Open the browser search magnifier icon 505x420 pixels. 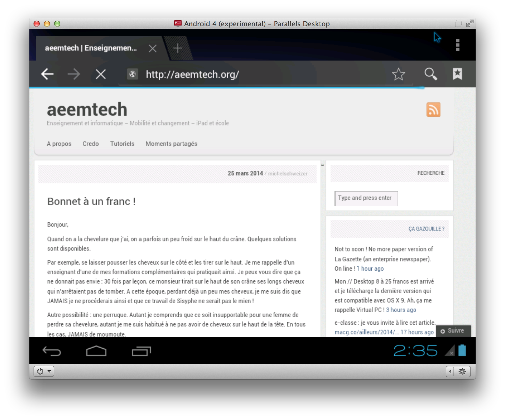coord(430,74)
